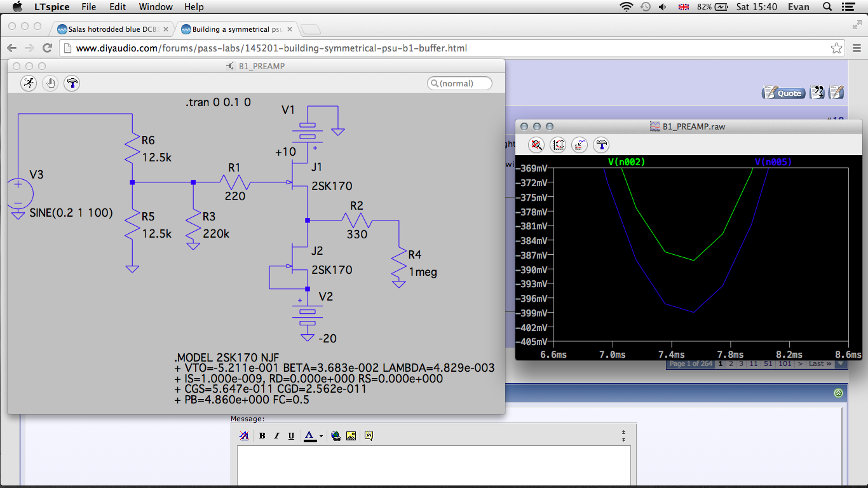Click the Quote button
The image size is (868, 488).
pos(783,93)
